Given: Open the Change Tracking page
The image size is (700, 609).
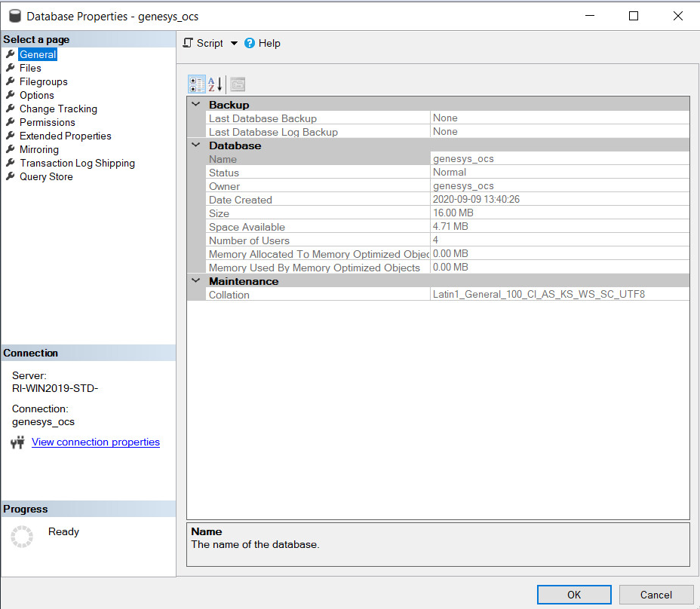Looking at the screenshot, I should (58, 109).
